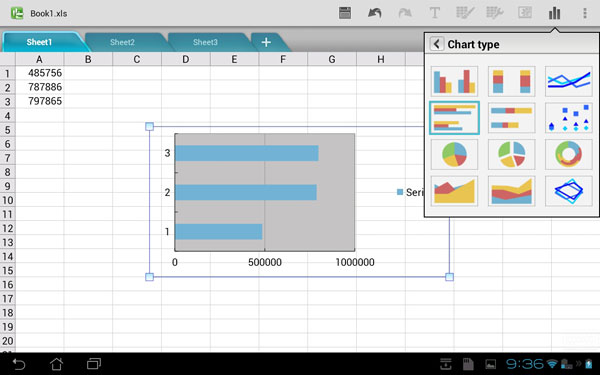Image resolution: width=600 pixels, height=375 pixels.
Task: Tap the Book1.xls file title
Action: (49, 13)
